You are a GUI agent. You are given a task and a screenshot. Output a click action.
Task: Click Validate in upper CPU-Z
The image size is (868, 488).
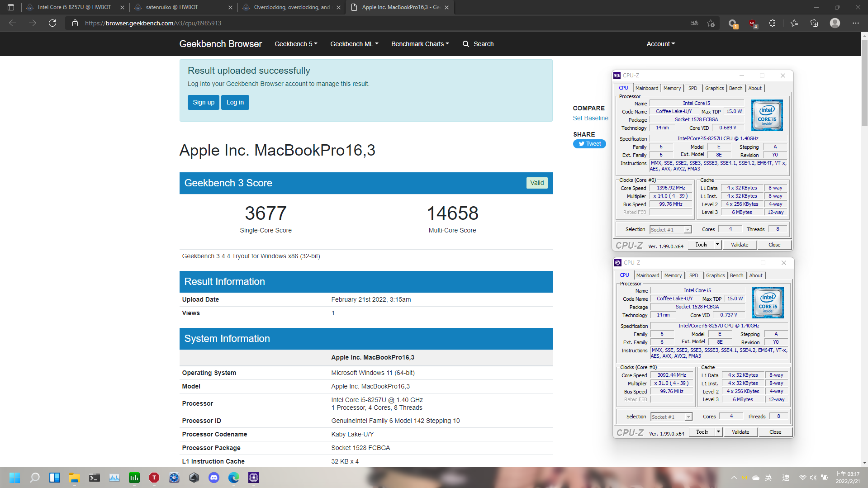click(740, 245)
